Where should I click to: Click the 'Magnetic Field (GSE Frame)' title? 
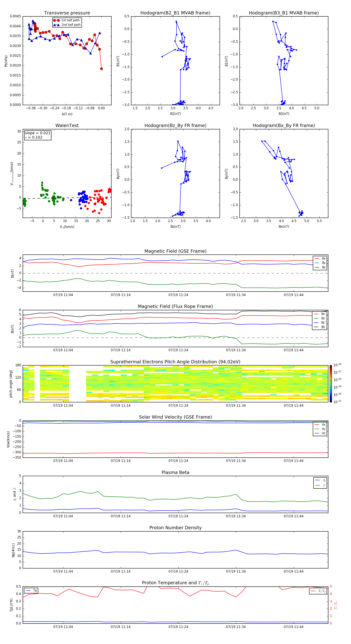(x=175, y=251)
